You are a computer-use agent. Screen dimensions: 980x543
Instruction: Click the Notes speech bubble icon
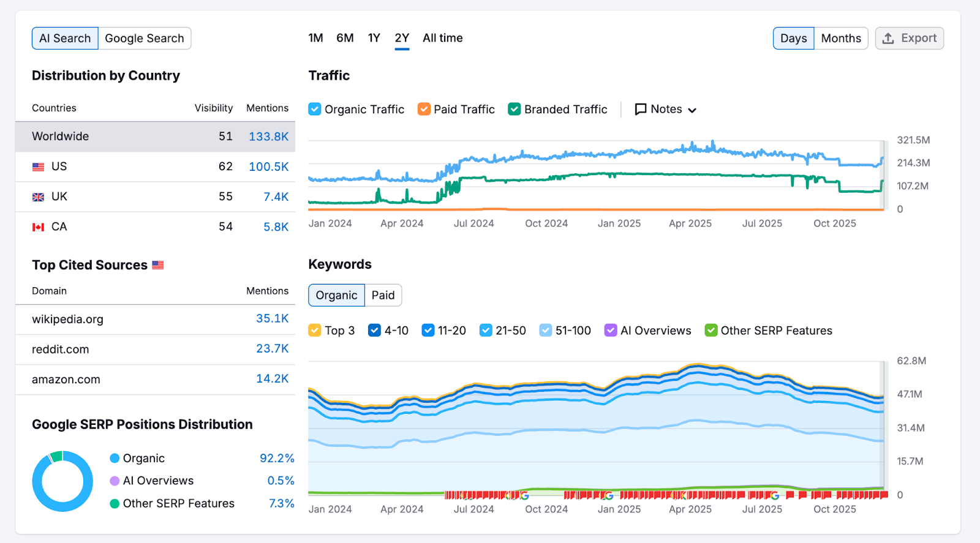tap(641, 110)
